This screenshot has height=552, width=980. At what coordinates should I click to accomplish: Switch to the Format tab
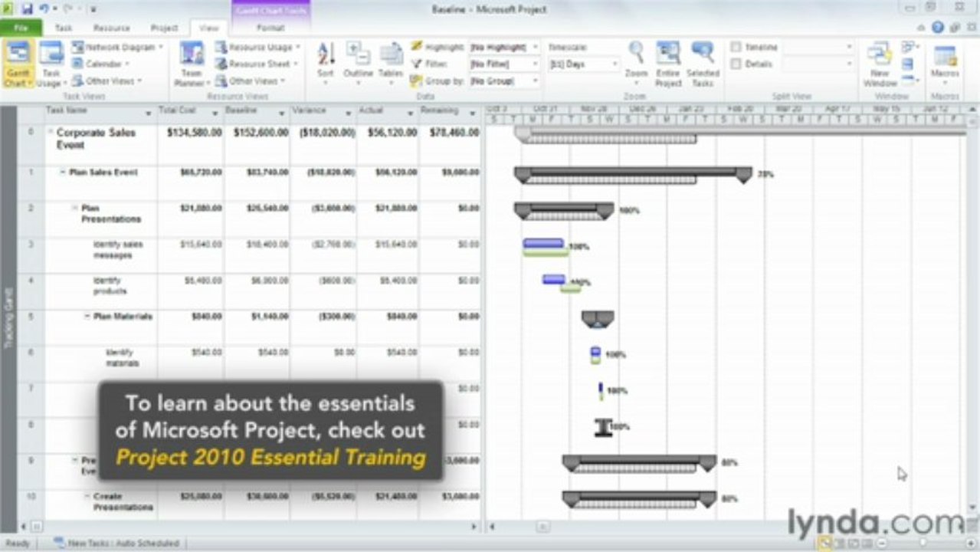[270, 28]
